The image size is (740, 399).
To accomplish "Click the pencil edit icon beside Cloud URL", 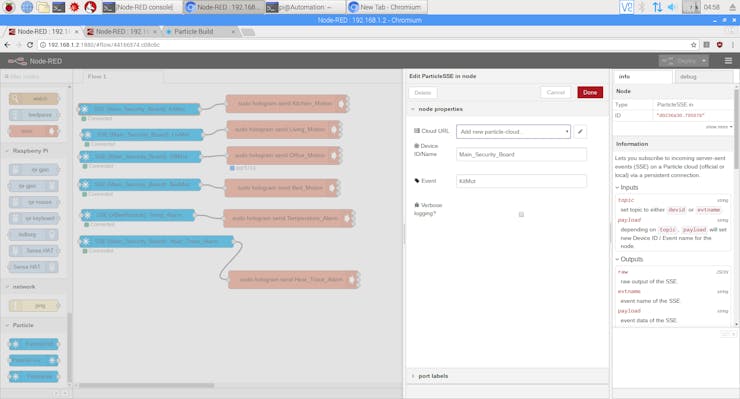I will pyautogui.click(x=580, y=132).
